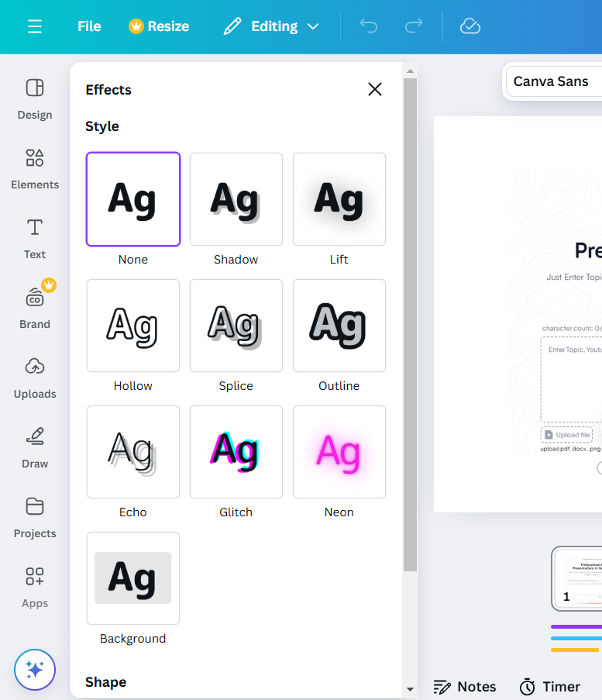The height and width of the screenshot is (700, 602).
Task: Open the Projects sidebar tab
Action: pos(35,518)
